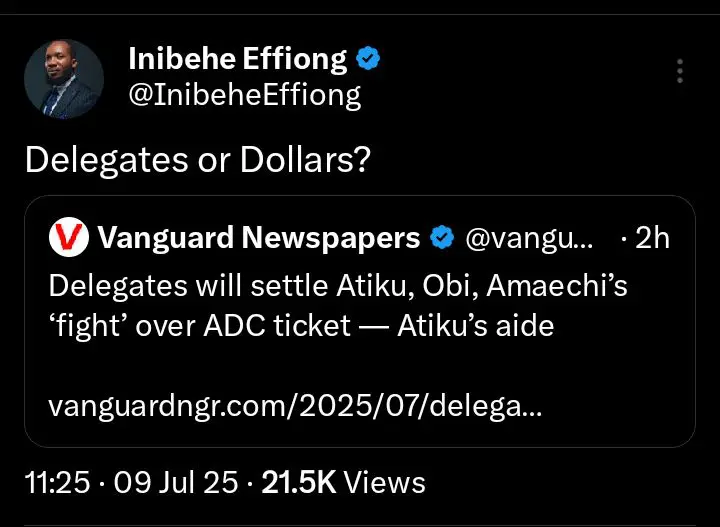The height and width of the screenshot is (527, 720).
Task: Click the Inibehe Effiong display name
Action: (236, 60)
